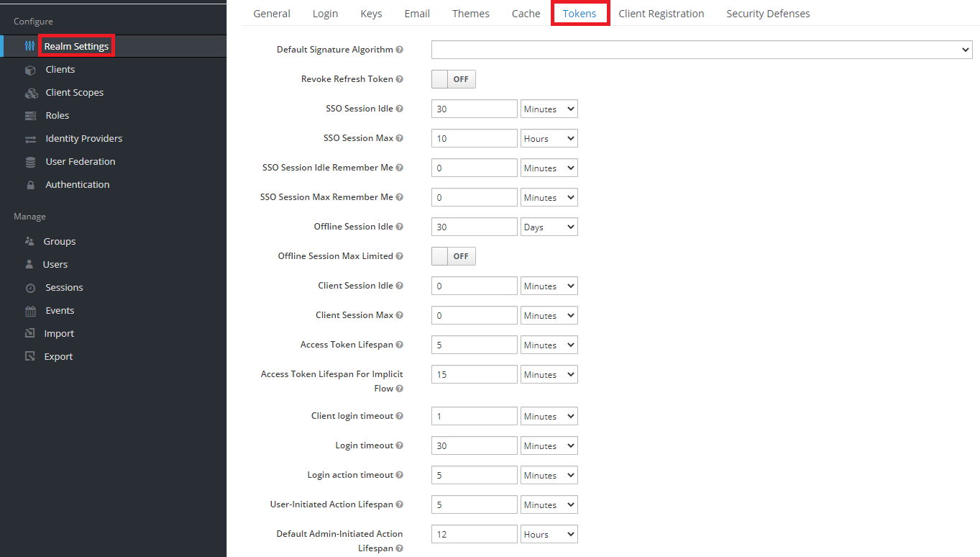Click the Authentication lock icon

click(x=30, y=185)
